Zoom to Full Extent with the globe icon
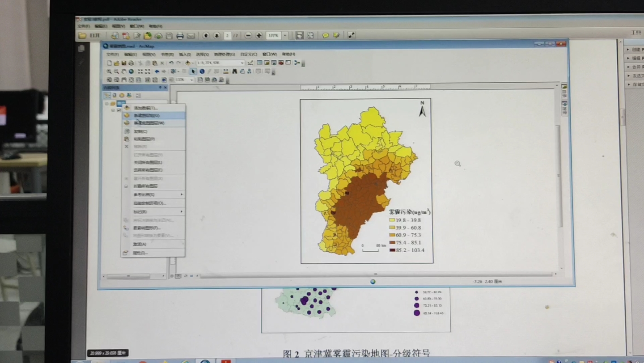Image resolution: width=644 pixels, height=363 pixels. [x=131, y=72]
